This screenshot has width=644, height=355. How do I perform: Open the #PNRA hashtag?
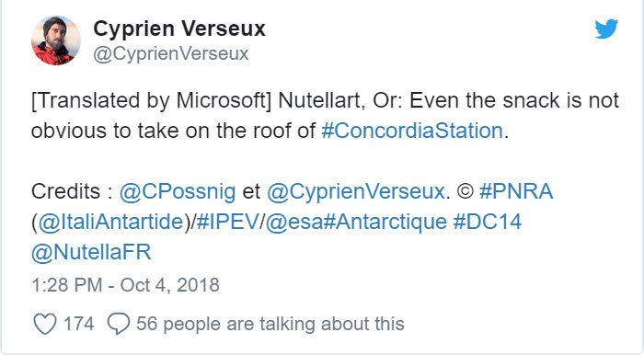pyautogui.click(x=516, y=191)
